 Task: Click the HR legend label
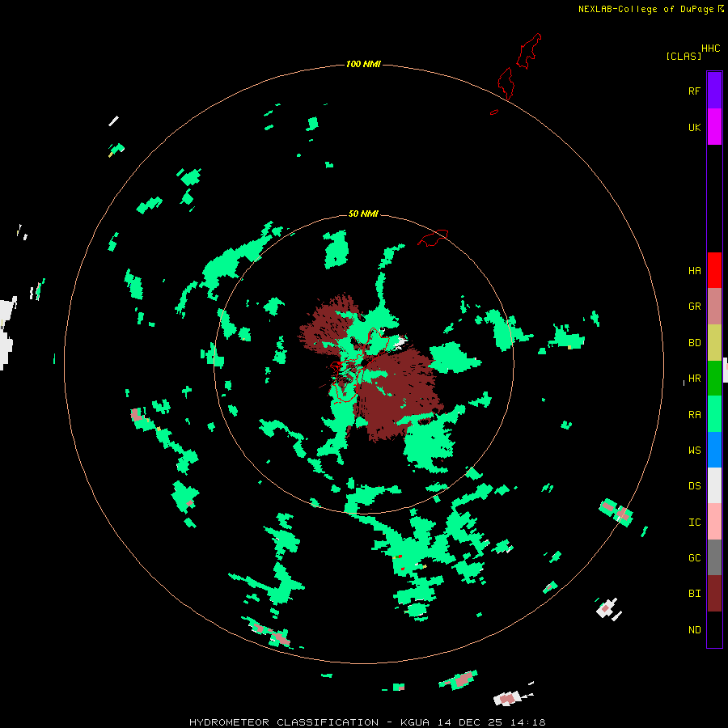694,379
